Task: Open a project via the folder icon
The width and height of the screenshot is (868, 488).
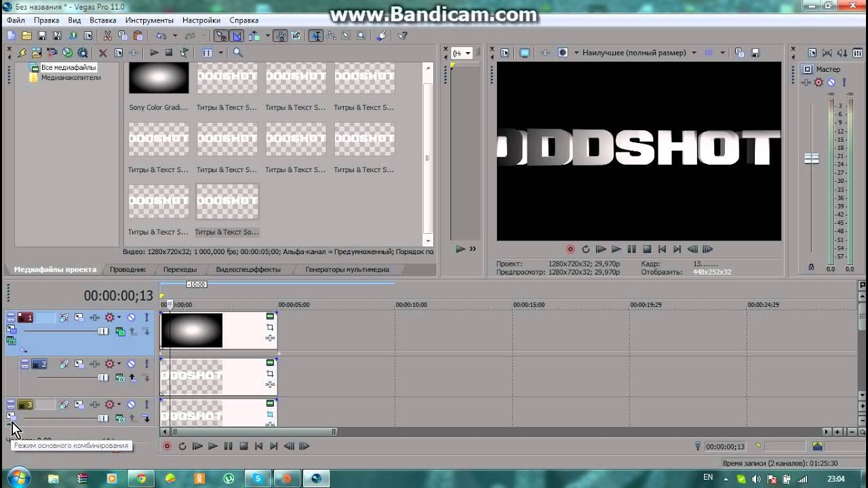Action: [x=26, y=36]
